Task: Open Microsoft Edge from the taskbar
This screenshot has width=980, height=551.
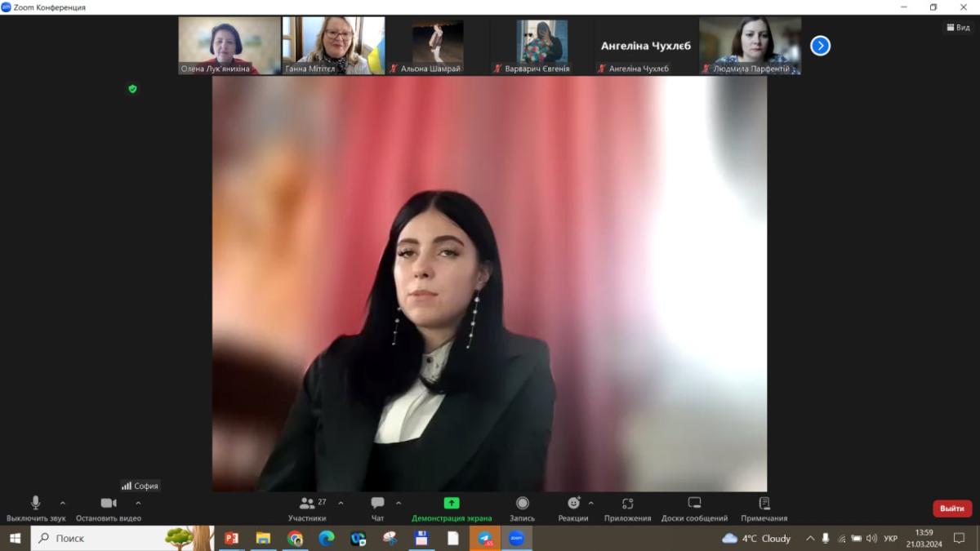Action: pyautogui.click(x=327, y=538)
